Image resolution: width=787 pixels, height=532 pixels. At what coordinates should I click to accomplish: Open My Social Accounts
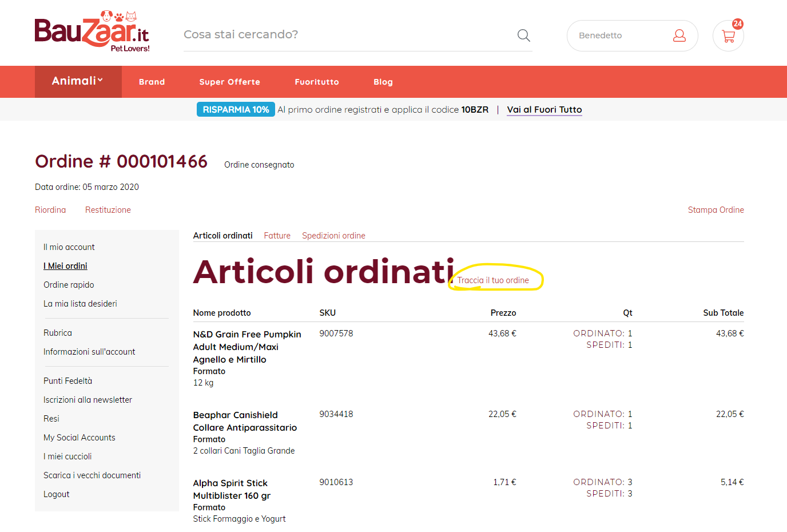[80, 438]
